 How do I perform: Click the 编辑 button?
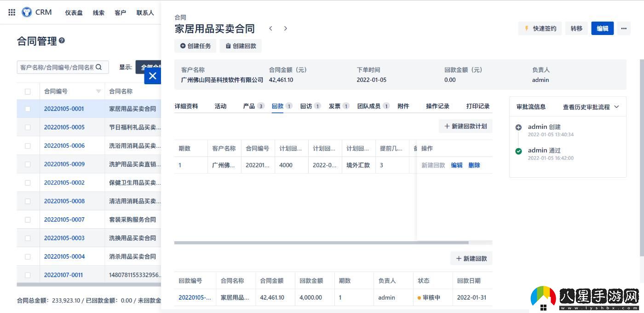point(602,28)
